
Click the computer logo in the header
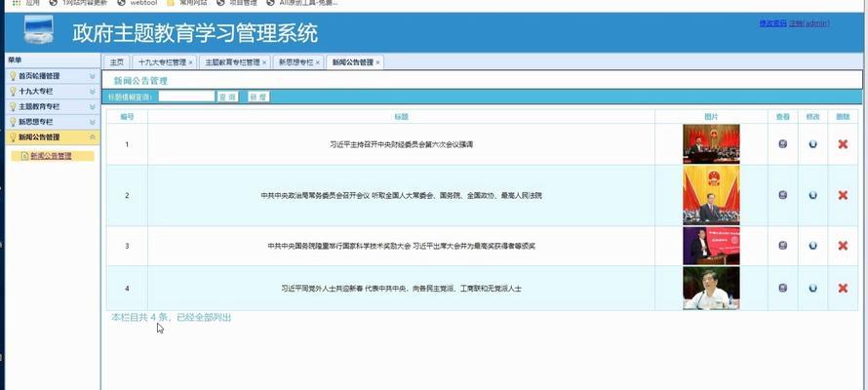[39, 30]
